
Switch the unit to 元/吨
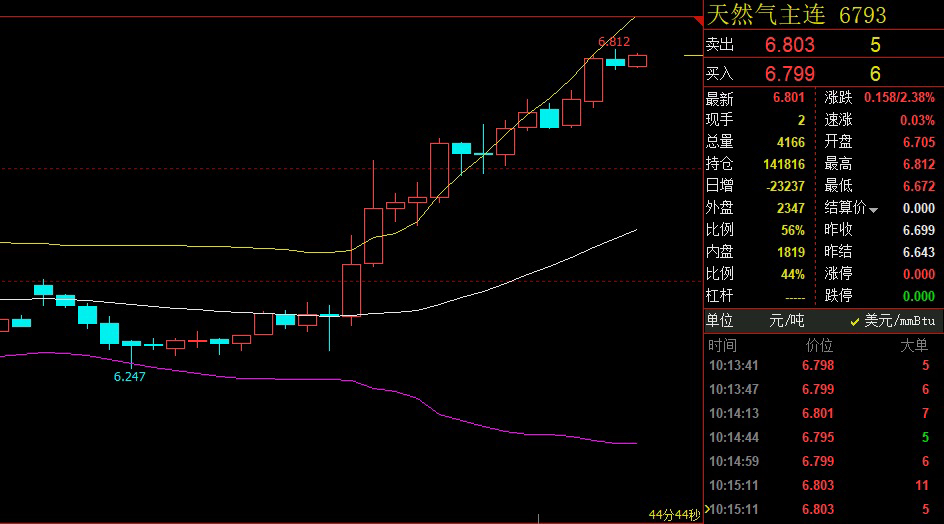point(786,321)
